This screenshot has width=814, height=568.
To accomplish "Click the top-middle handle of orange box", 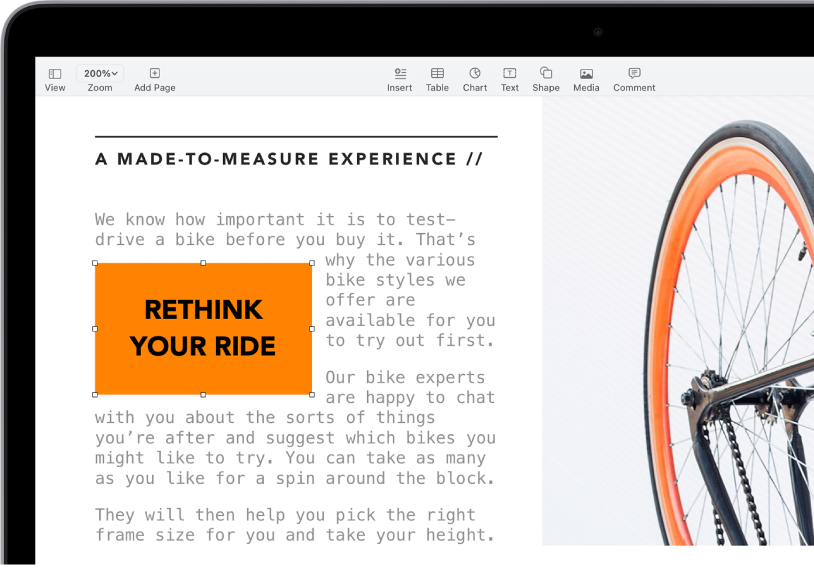I will [x=203, y=263].
